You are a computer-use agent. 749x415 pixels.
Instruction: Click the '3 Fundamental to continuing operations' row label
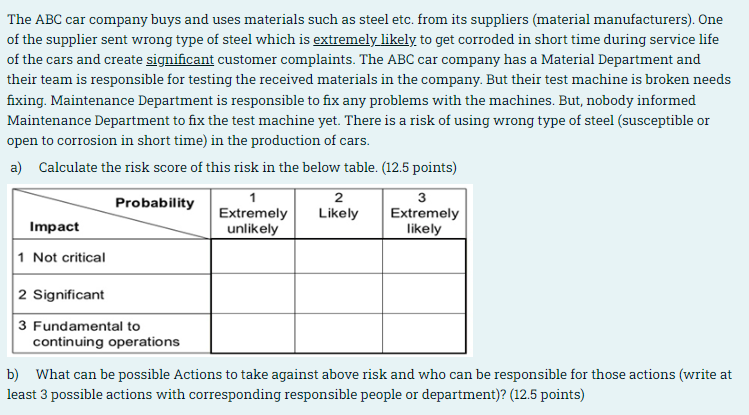pos(99,334)
